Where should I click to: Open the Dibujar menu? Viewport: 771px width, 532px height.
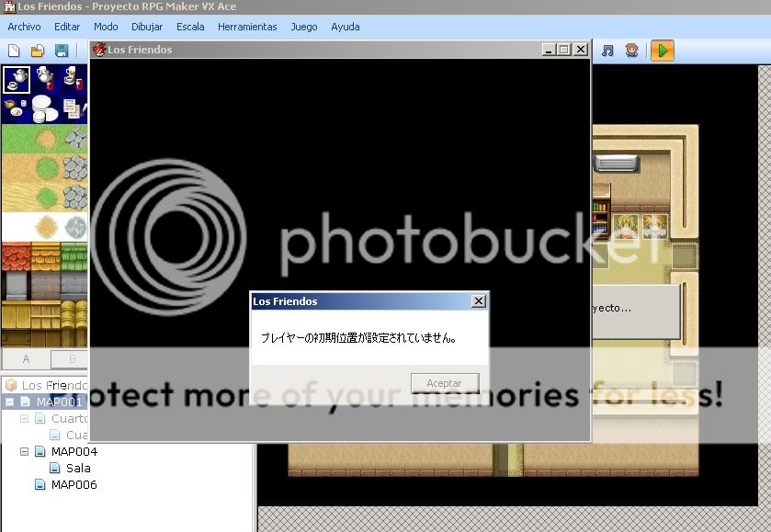coord(147,27)
